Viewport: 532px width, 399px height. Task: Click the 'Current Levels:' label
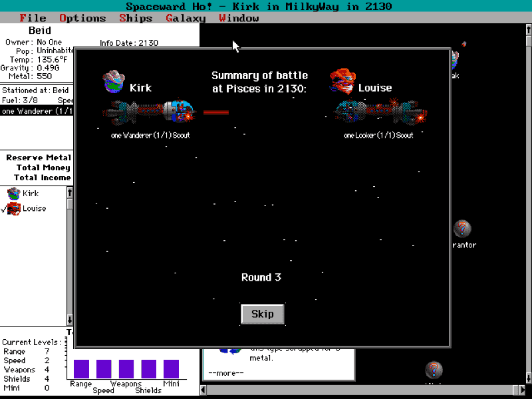tap(32, 342)
